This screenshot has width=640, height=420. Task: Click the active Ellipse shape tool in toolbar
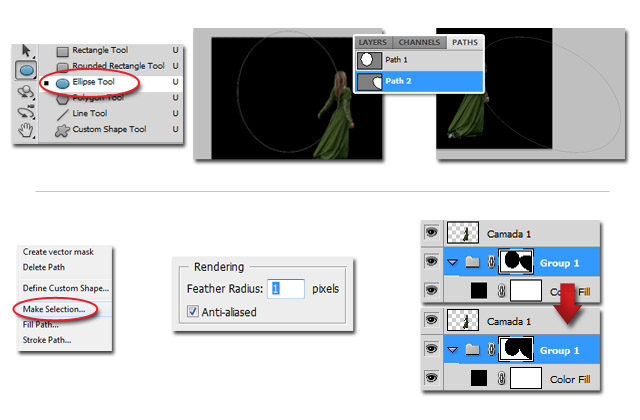[x=26, y=70]
